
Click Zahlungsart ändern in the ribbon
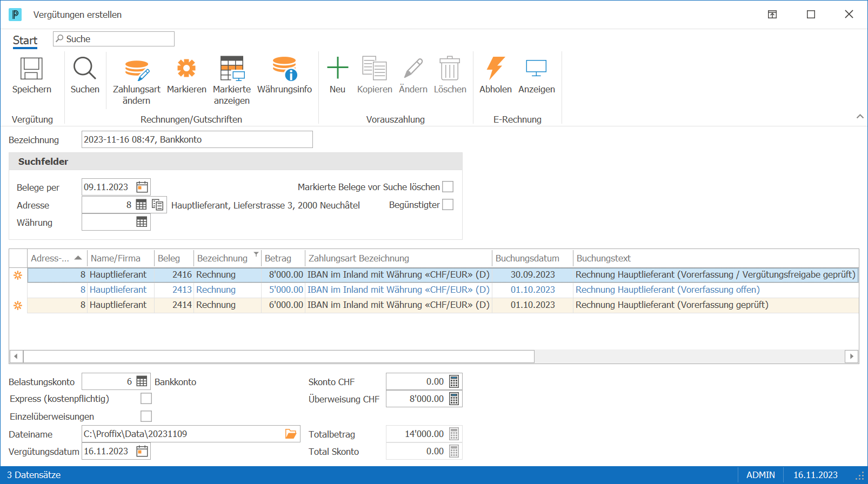[136, 80]
